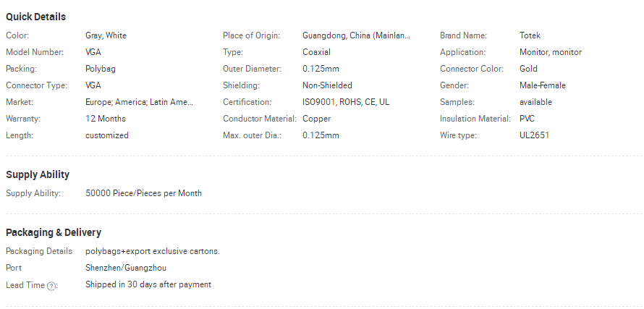Viewport: 644px width, 309px height.
Task: Click the truncated Market value Europe; America
Action: (139, 102)
